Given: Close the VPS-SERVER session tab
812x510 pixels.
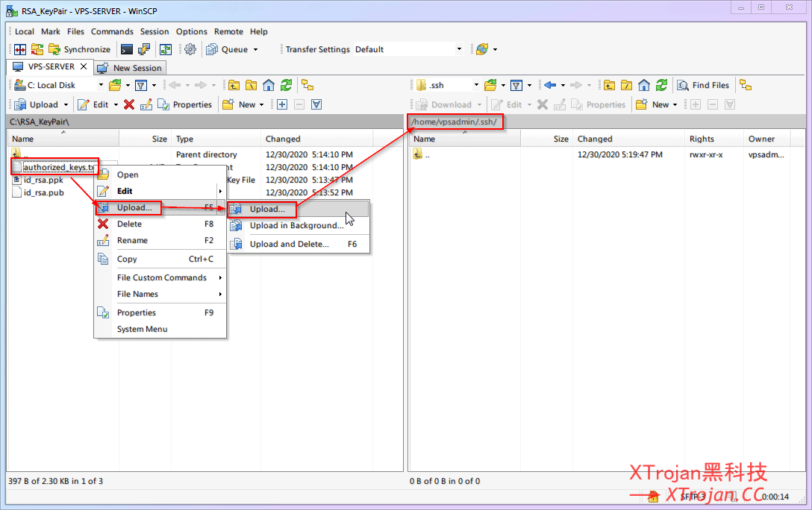Looking at the screenshot, I should coord(84,66).
